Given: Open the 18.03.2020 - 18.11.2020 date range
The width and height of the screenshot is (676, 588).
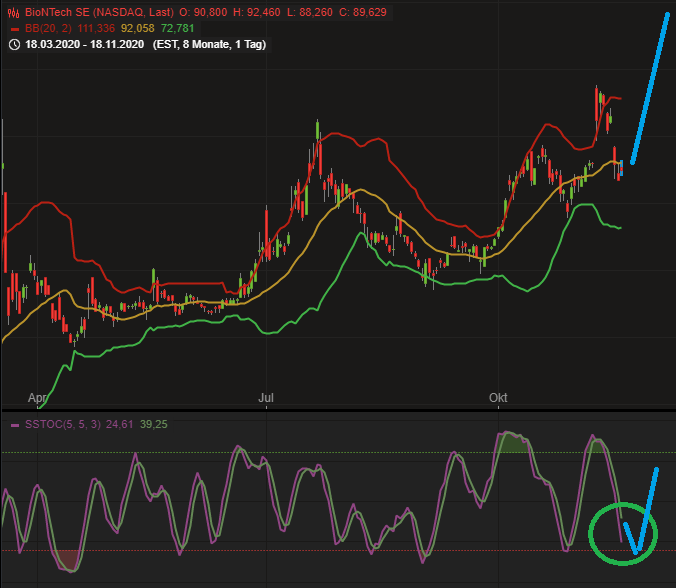Looking at the screenshot, I should (84, 44).
